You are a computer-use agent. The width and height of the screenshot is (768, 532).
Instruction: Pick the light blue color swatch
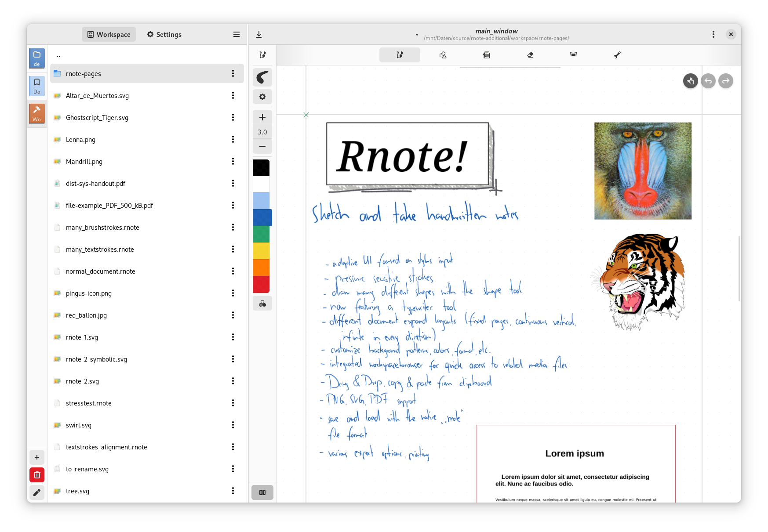261,201
